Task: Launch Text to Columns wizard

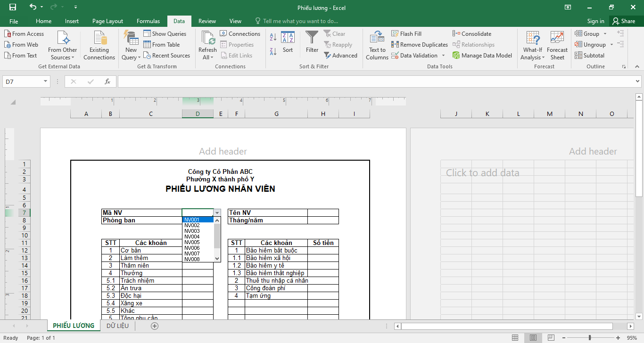Action: [x=377, y=46]
